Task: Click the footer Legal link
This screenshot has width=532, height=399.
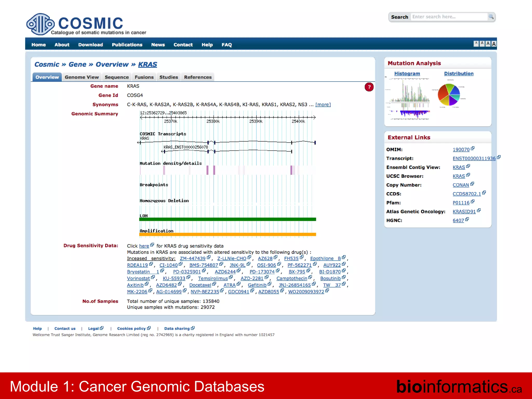Action: [93, 329]
